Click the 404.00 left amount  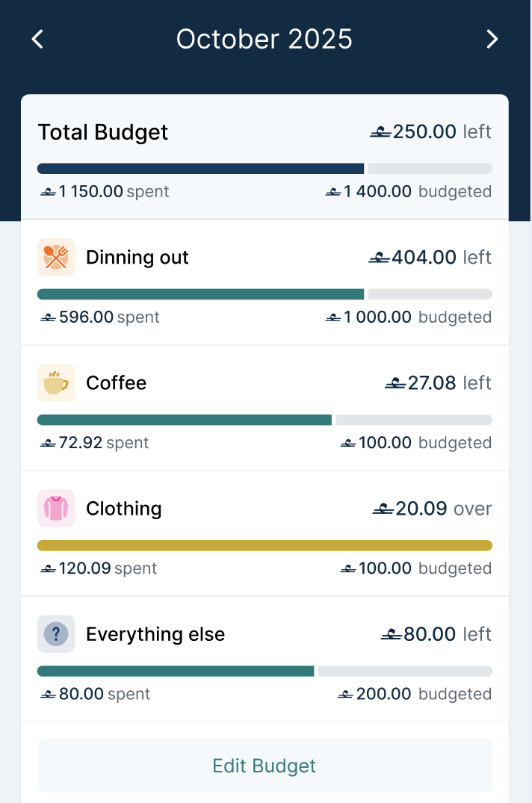click(430, 258)
